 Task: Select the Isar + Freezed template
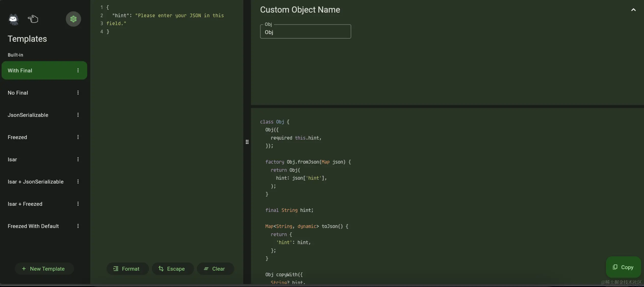tap(44, 204)
